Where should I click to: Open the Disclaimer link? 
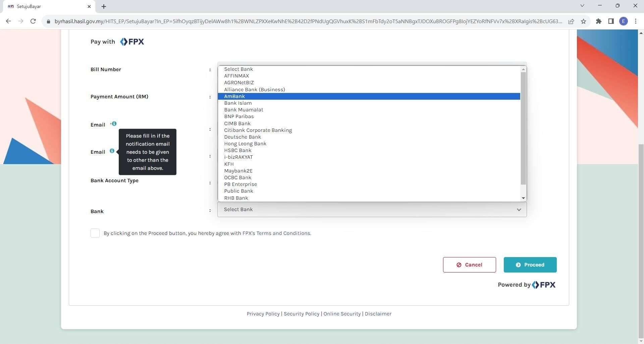pyautogui.click(x=378, y=314)
